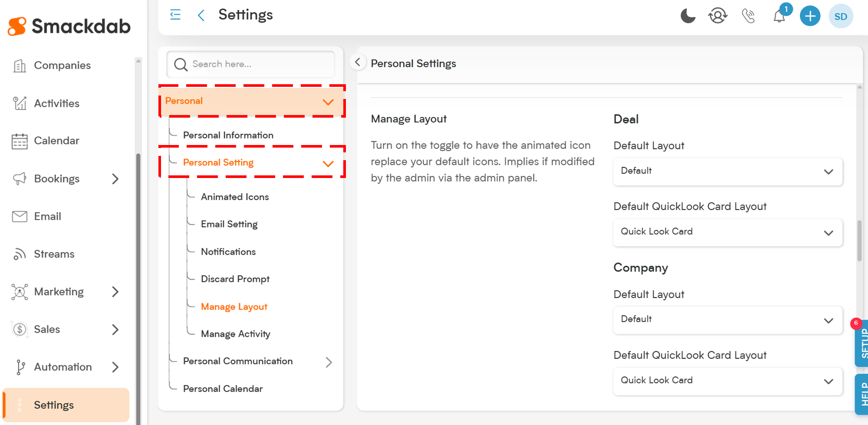The width and height of the screenshot is (868, 425).
Task: Collapse the Personal Settings panel arrow
Action: click(358, 63)
